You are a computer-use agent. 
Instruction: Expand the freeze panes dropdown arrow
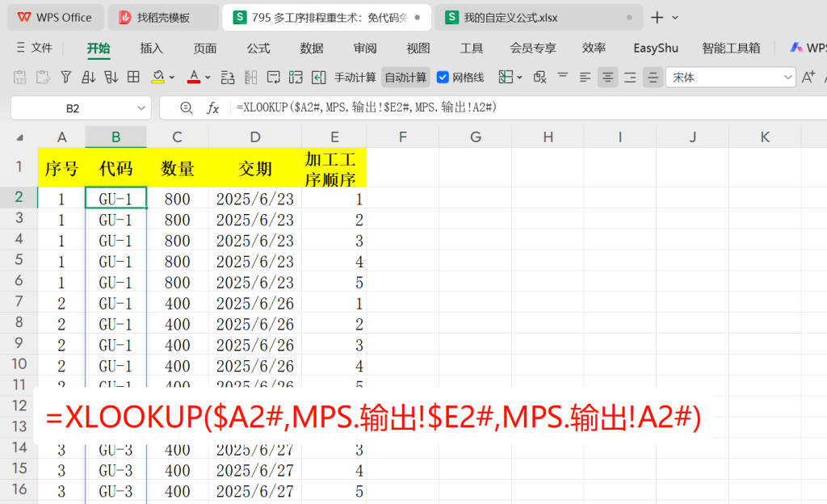pos(519,78)
